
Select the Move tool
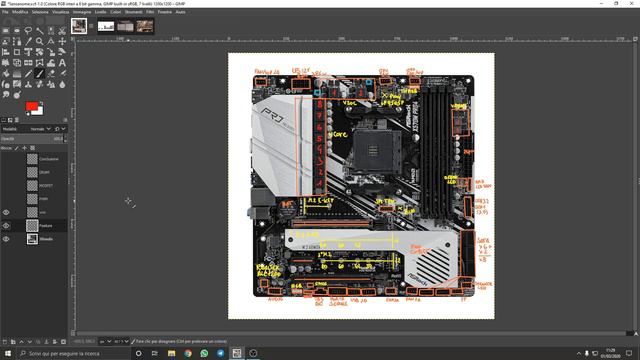(x=62, y=41)
